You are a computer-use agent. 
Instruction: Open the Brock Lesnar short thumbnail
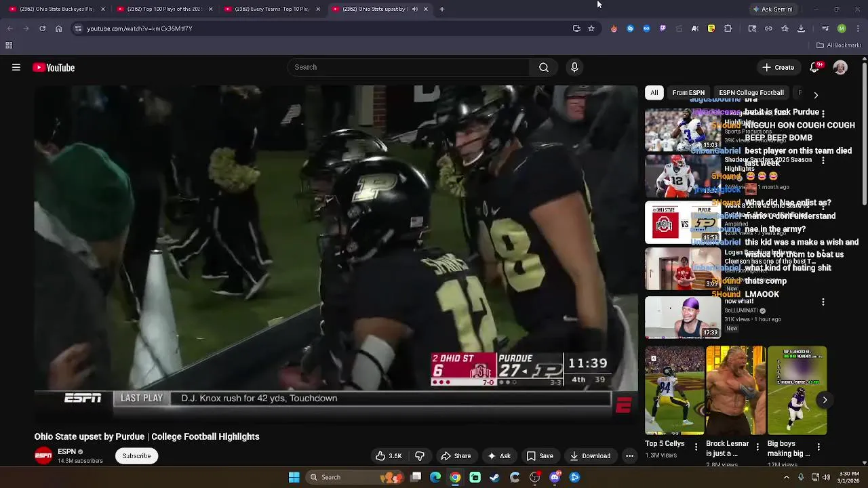click(x=735, y=390)
